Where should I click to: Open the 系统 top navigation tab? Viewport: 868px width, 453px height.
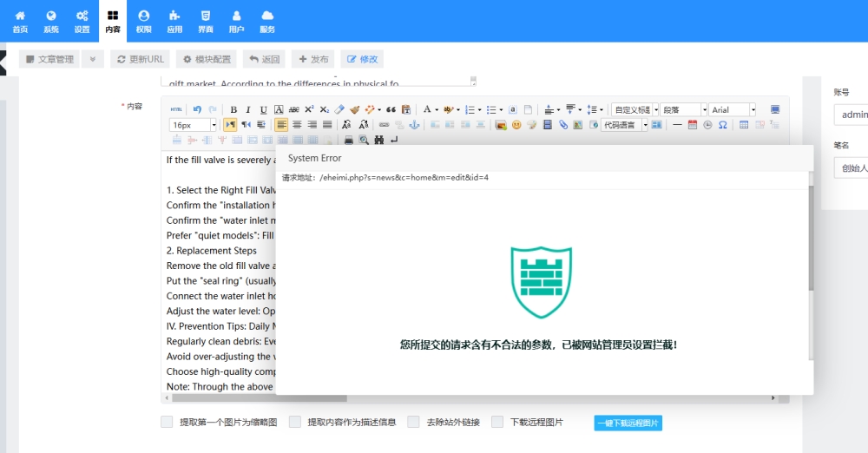tap(51, 21)
